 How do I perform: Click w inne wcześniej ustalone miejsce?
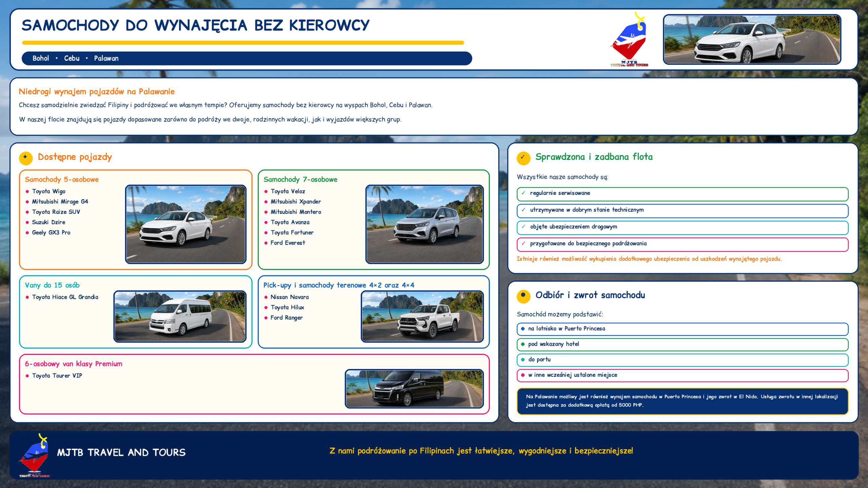pos(683,375)
